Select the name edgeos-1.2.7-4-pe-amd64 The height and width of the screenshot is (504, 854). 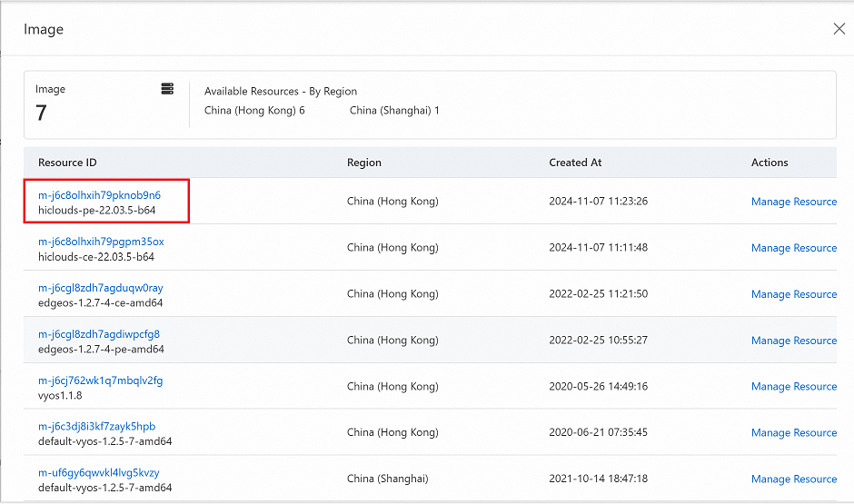pyautogui.click(x=101, y=349)
